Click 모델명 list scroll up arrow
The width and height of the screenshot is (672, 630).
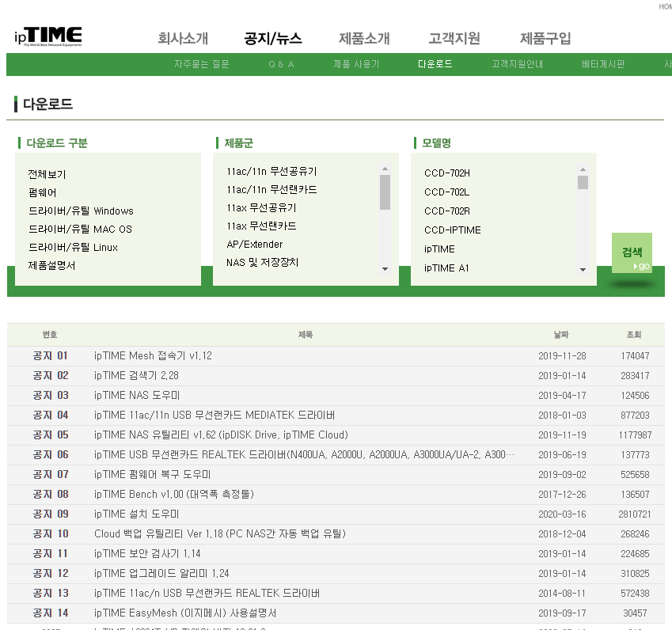coord(583,169)
